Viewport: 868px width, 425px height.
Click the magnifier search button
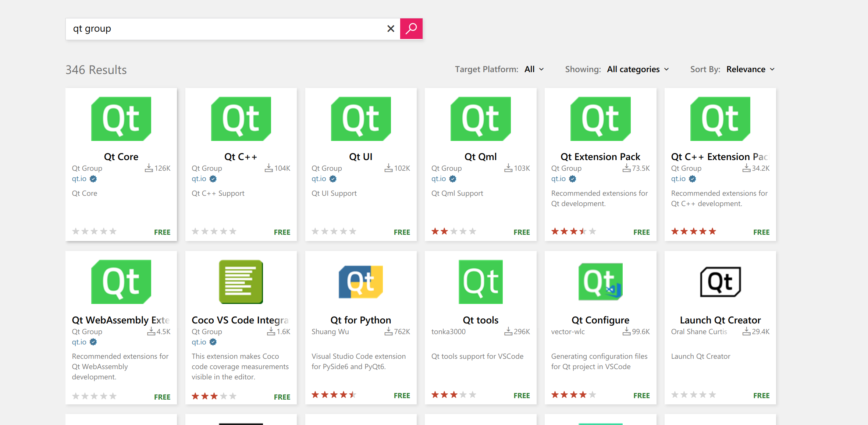pos(411,29)
